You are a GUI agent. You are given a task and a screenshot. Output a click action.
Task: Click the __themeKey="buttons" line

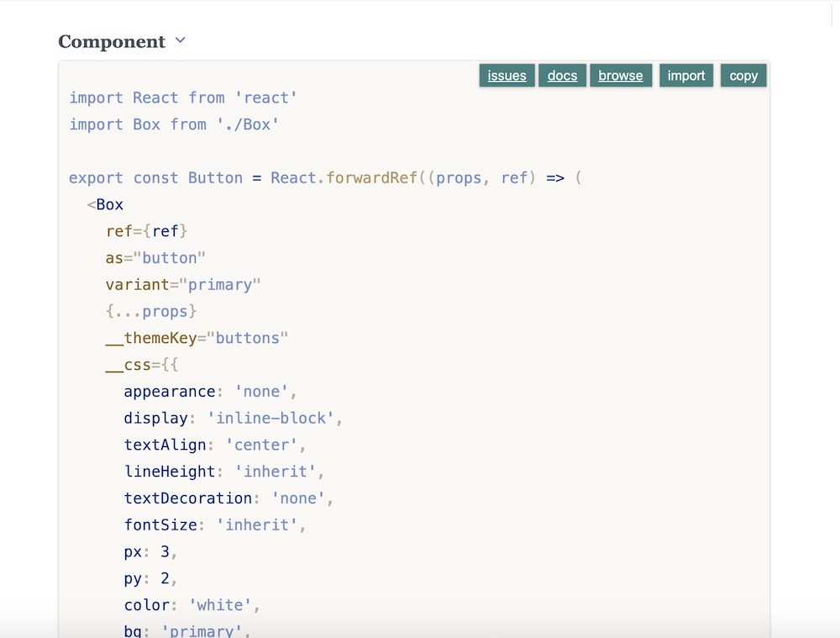pyautogui.click(x=197, y=338)
